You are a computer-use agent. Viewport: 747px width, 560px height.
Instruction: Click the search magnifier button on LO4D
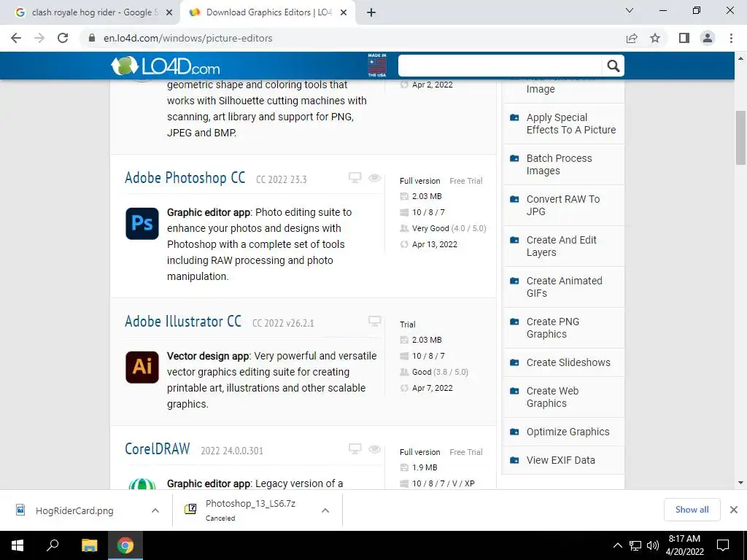point(613,66)
